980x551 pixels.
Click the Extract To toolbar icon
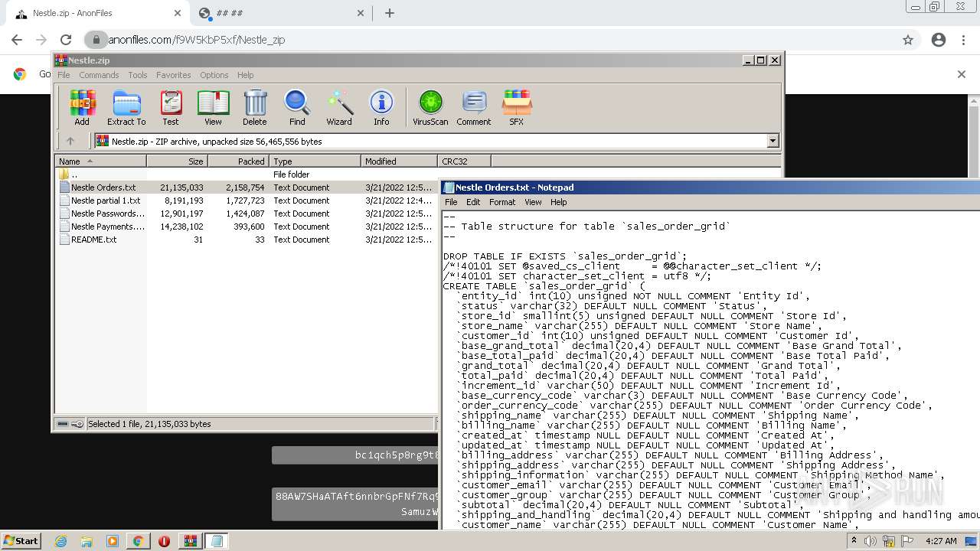[126, 108]
